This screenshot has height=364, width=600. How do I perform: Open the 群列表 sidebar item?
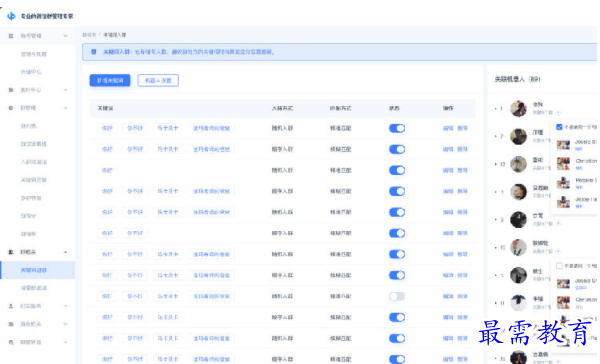28,126
